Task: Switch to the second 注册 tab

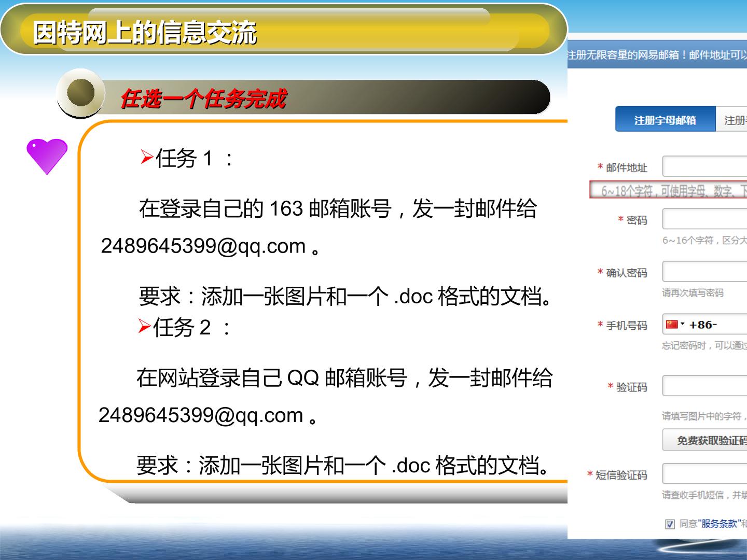Action: tap(732, 120)
